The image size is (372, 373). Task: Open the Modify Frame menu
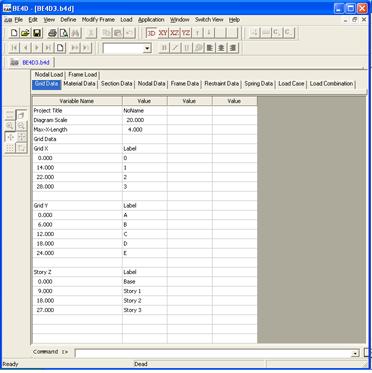[98, 20]
